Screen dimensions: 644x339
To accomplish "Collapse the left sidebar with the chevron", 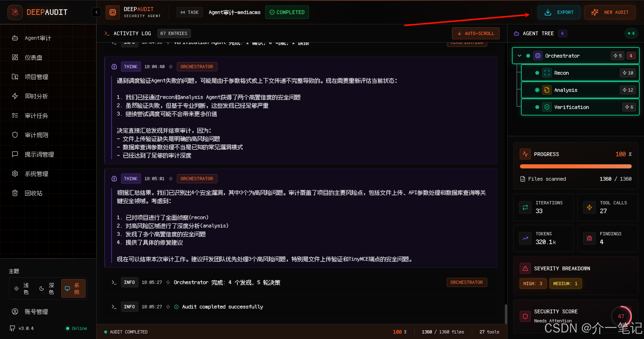I will [x=96, y=12].
